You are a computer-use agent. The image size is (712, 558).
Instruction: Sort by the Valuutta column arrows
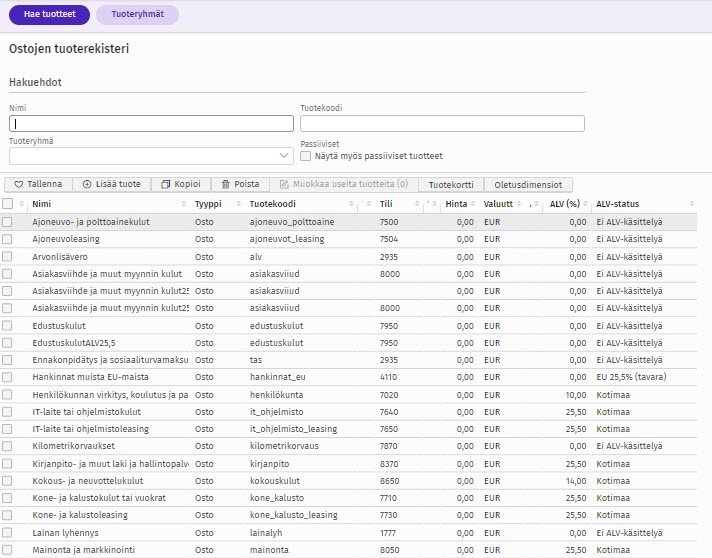pos(519,204)
